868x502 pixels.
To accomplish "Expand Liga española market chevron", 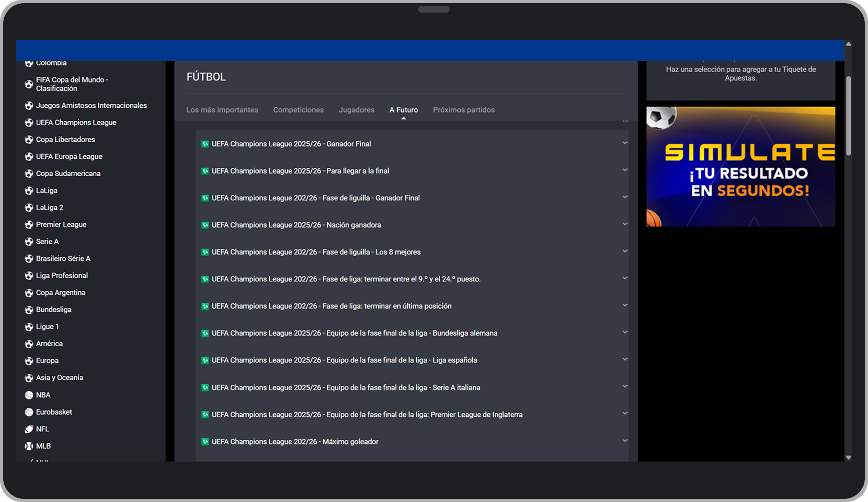I will (x=625, y=359).
